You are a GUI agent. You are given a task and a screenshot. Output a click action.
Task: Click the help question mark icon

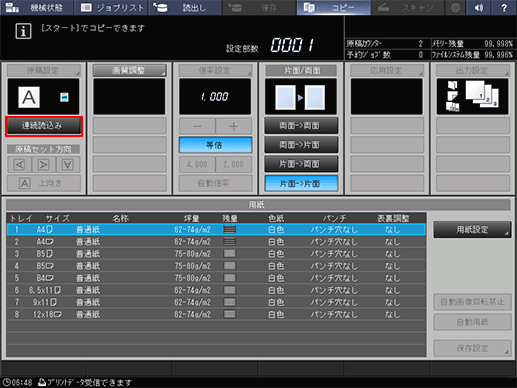pos(504,8)
